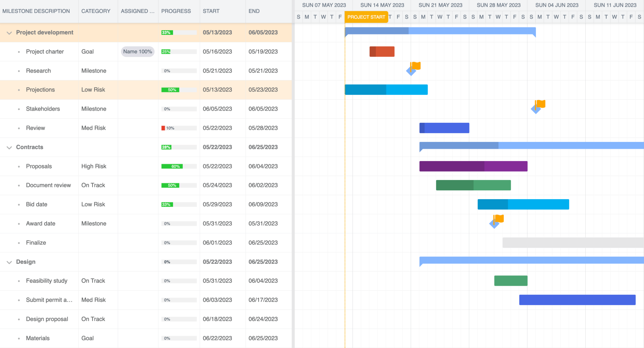Click Proposals 60% progress bar
The width and height of the screenshot is (644, 348).
point(179,166)
